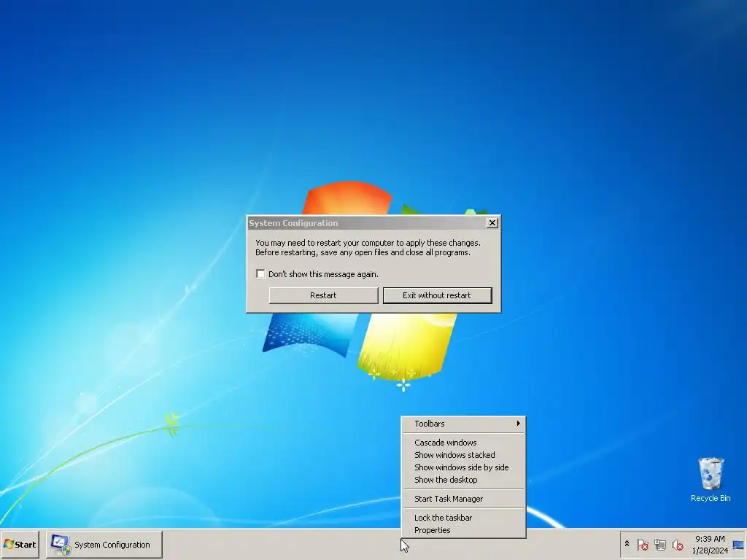Click the Show desktop button in tray corner

pos(738,545)
